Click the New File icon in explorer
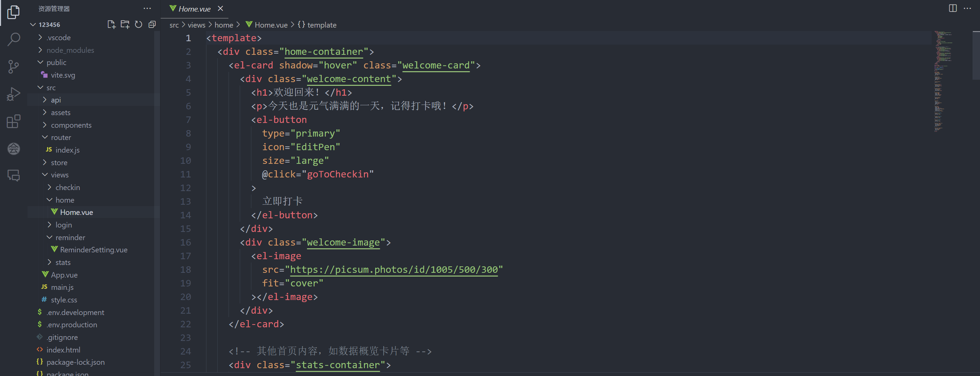The width and height of the screenshot is (980, 376). [111, 25]
